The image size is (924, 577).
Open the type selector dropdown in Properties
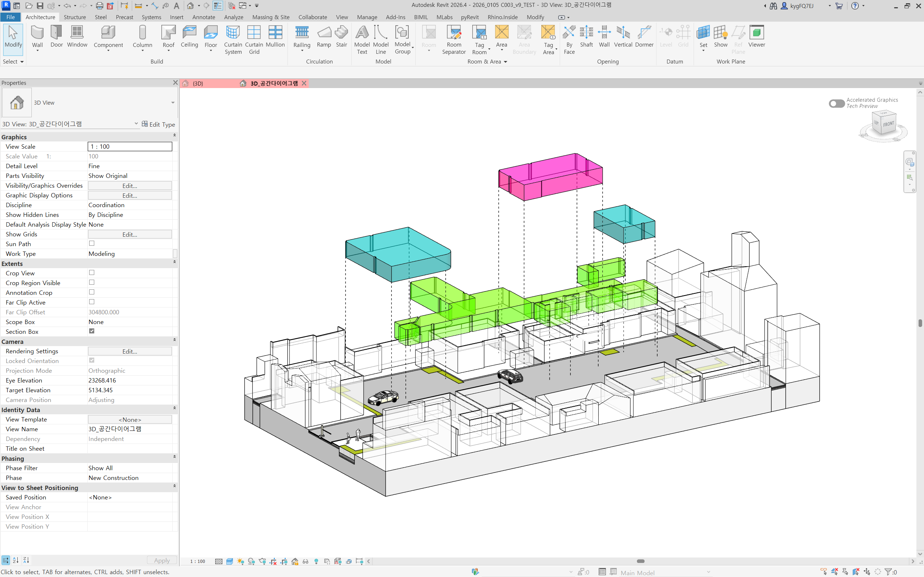(x=173, y=102)
